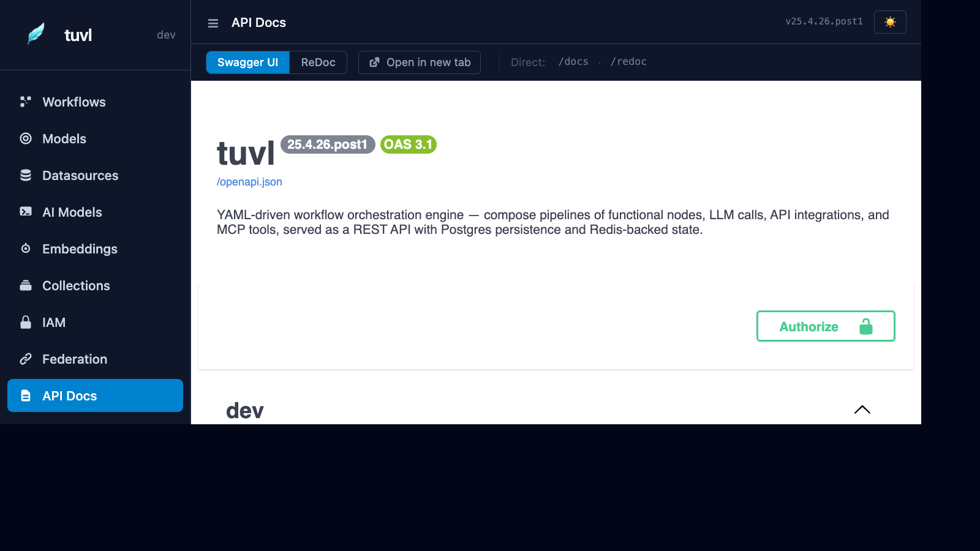Switch to ReDoc tab
This screenshot has height=551, width=980.
point(318,62)
